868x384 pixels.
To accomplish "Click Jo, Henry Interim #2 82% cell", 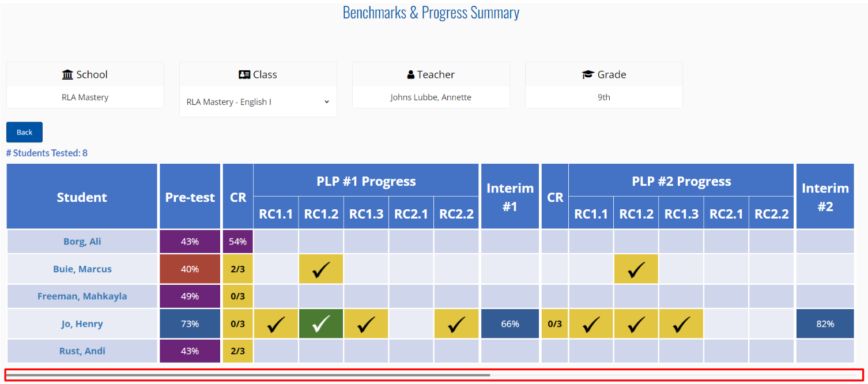I will [x=825, y=324].
